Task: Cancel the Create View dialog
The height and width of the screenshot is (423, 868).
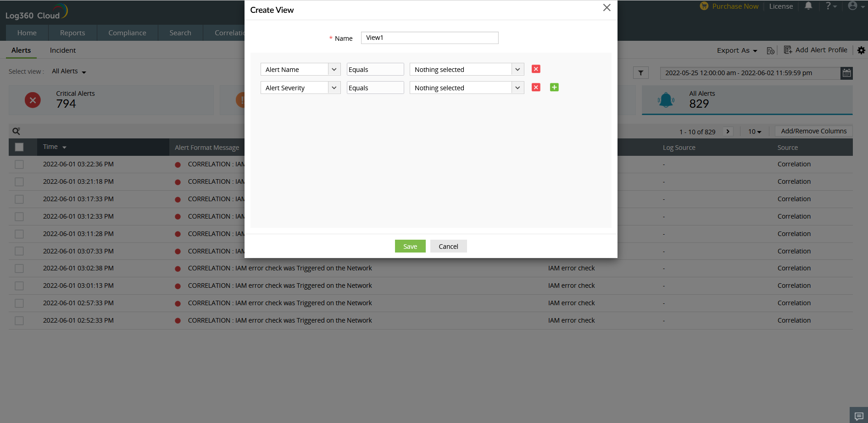Action: pyautogui.click(x=448, y=246)
